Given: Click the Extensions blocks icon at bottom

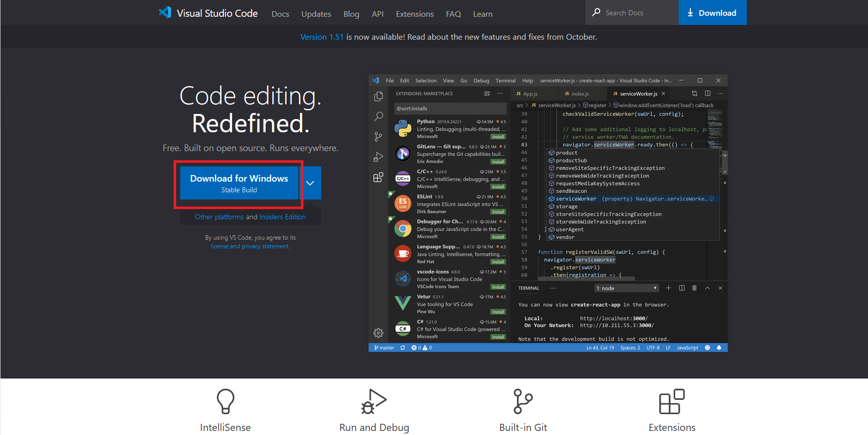Looking at the screenshot, I should point(672,401).
